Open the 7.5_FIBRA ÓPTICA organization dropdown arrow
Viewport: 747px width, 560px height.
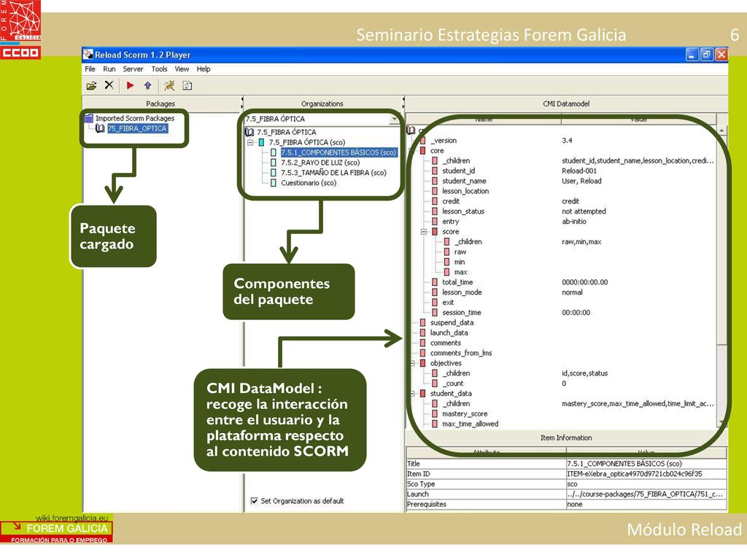pyautogui.click(x=395, y=119)
